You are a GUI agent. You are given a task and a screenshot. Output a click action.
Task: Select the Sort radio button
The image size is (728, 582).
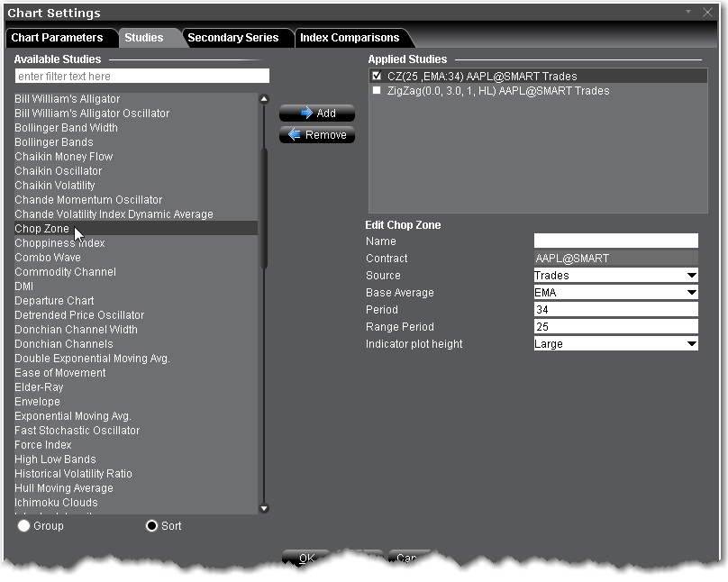(x=151, y=526)
